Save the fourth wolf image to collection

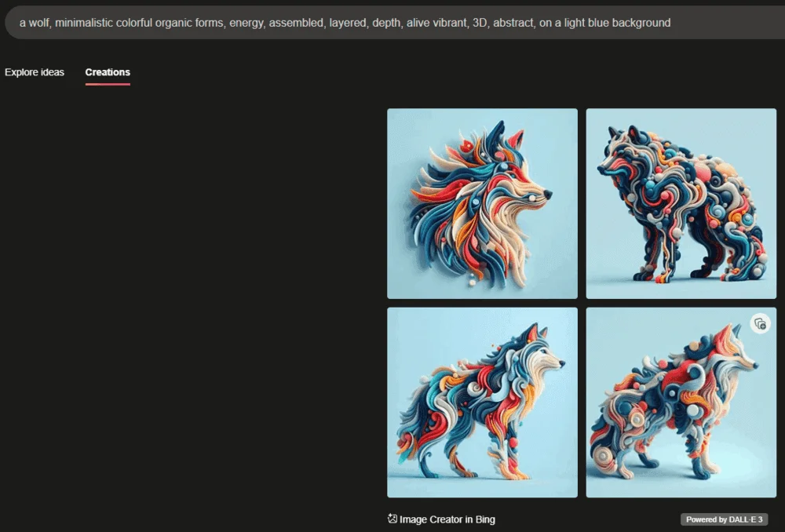[759, 323]
